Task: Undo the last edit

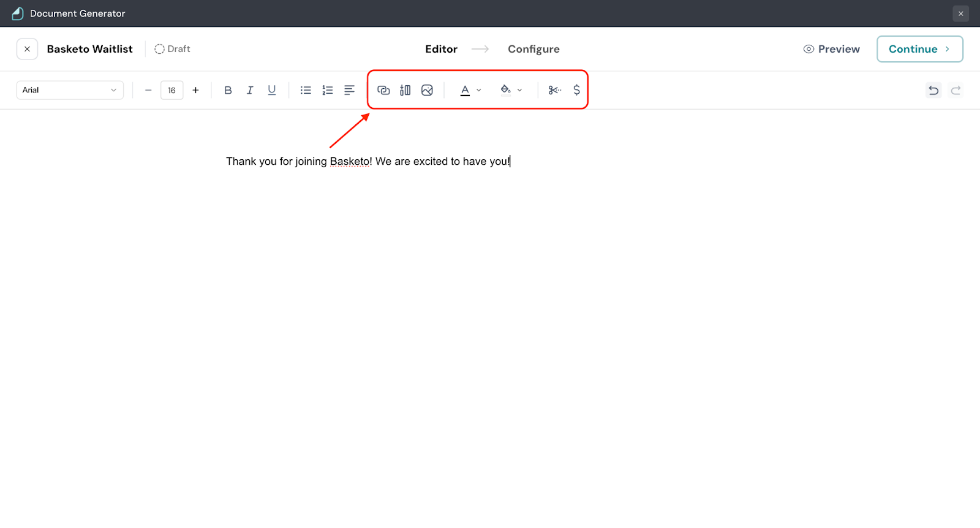Action: (x=933, y=90)
